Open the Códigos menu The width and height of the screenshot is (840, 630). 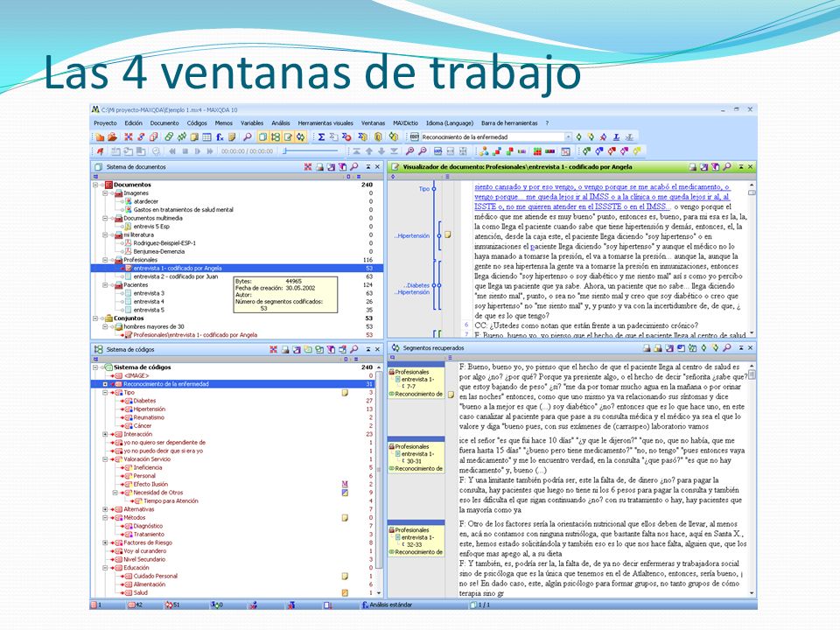[x=197, y=123]
